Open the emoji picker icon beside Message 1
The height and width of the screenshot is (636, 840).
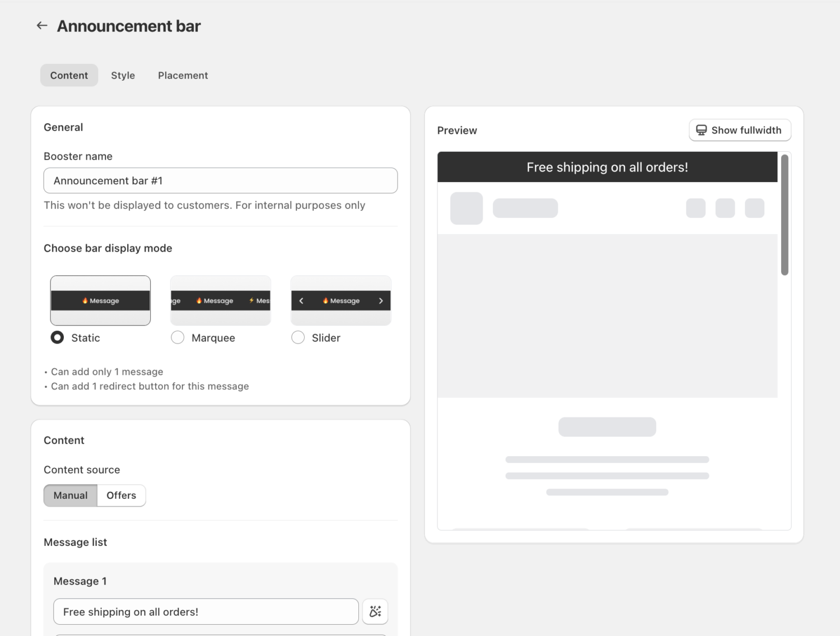[375, 611]
